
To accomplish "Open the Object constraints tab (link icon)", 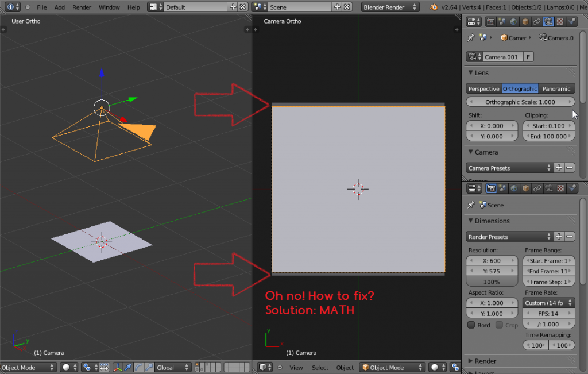I will pyautogui.click(x=536, y=22).
